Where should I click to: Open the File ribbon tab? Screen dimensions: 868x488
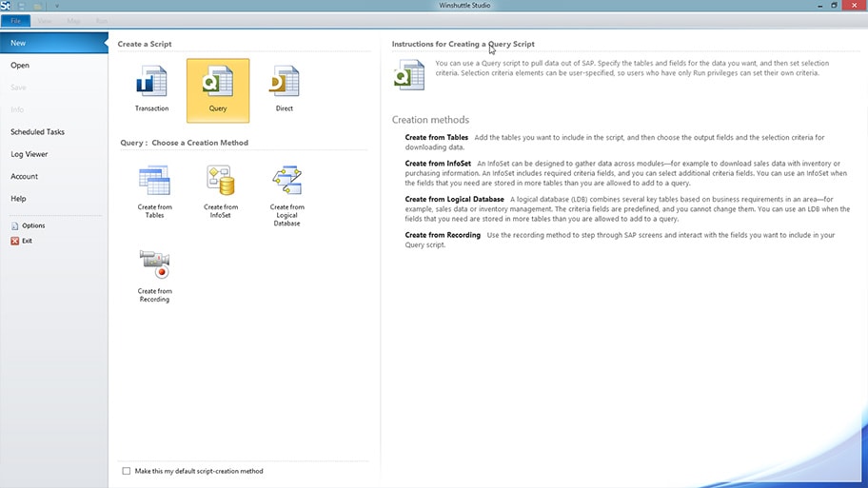point(15,20)
